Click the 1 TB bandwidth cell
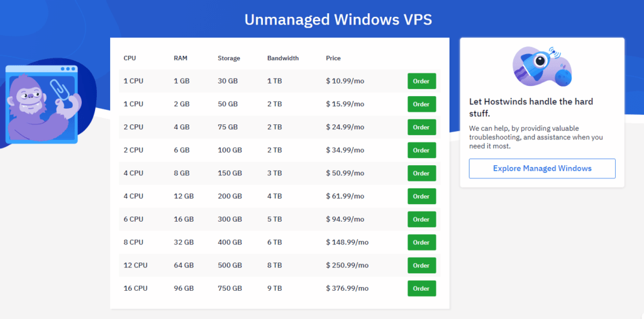The height and width of the screenshot is (319, 644). pyautogui.click(x=274, y=81)
